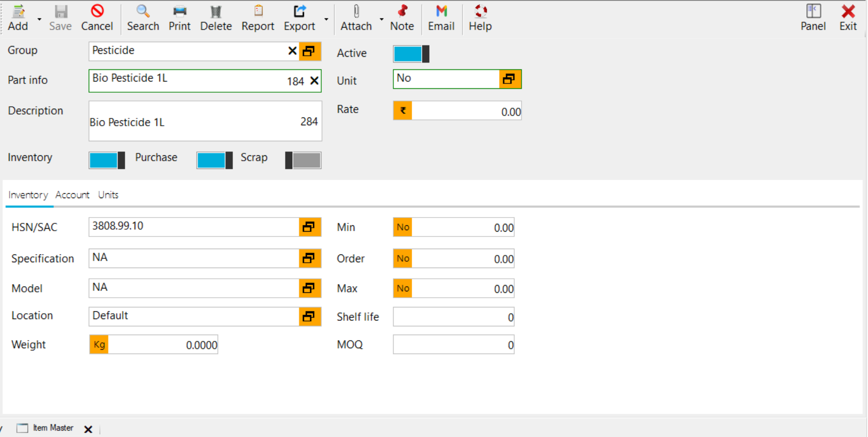Switch to the Account tab
The height and width of the screenshot is (437, 868).
[72, 195]
